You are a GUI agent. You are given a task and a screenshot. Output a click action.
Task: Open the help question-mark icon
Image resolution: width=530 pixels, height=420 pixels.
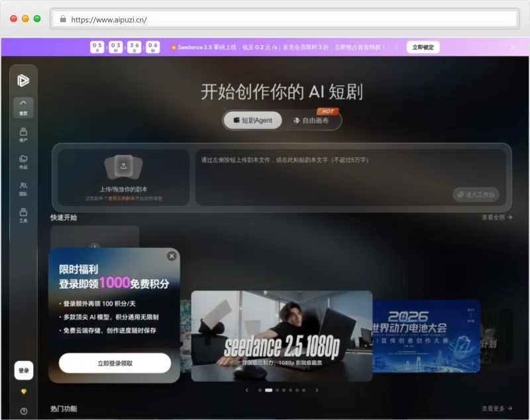[24, 411]
